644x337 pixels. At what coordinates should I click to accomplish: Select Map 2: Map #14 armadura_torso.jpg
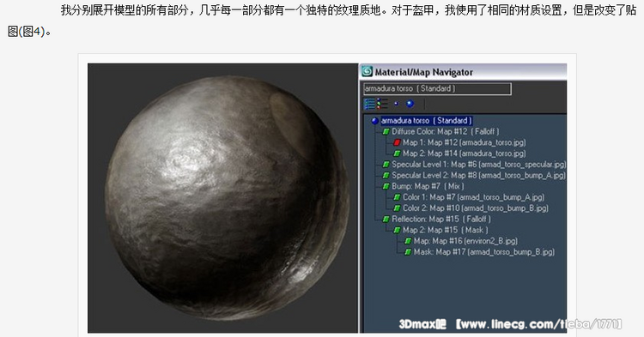[x=464, y=153]
